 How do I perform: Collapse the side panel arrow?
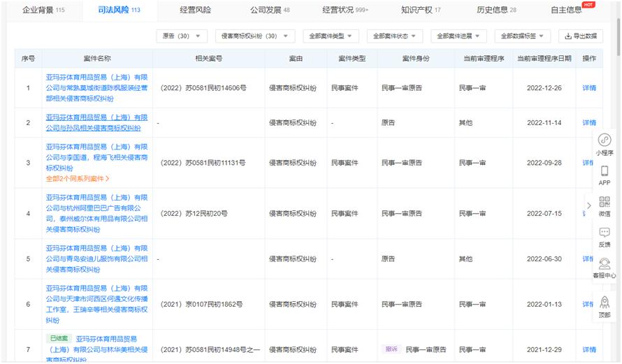pos(588,205)
